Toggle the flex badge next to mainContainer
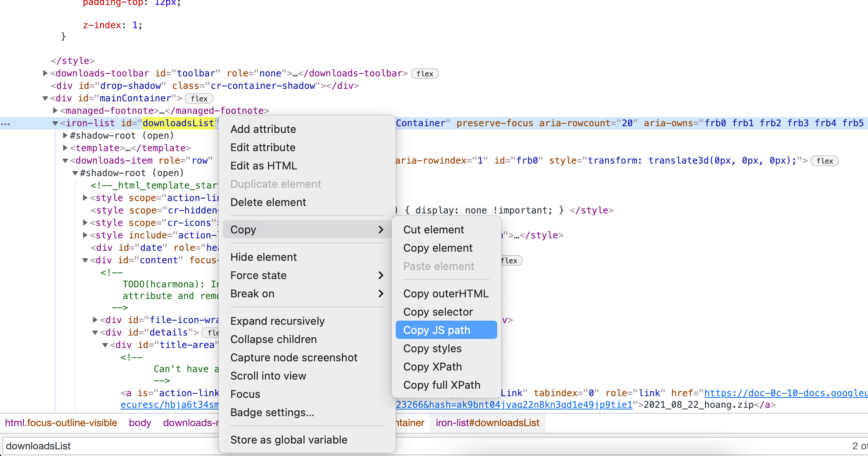This screenshot has width=868, height=456. click(199, 98)
